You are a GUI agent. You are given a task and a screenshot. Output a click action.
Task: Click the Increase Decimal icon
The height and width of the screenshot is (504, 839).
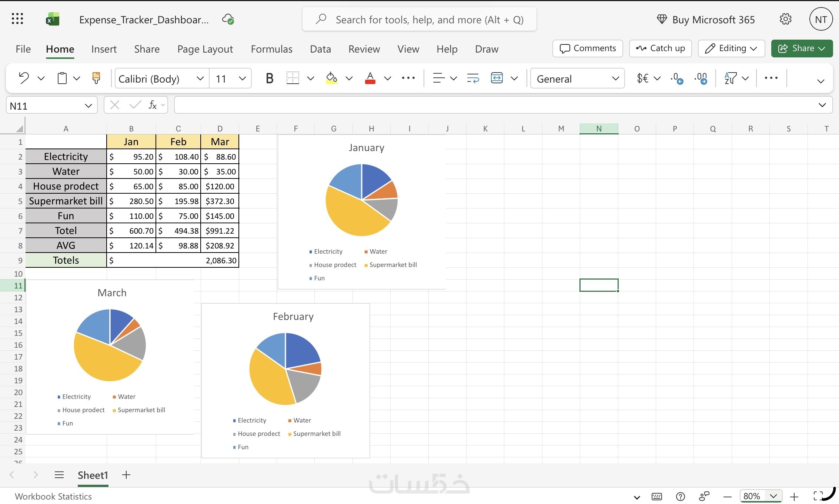tap(677, 78)
